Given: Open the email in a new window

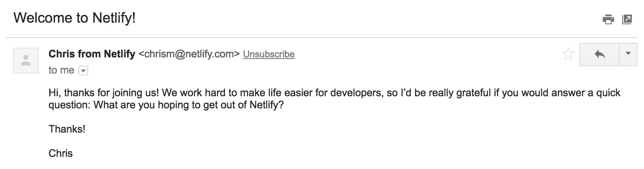Looking at the screenshot, I should pos(627,19).
